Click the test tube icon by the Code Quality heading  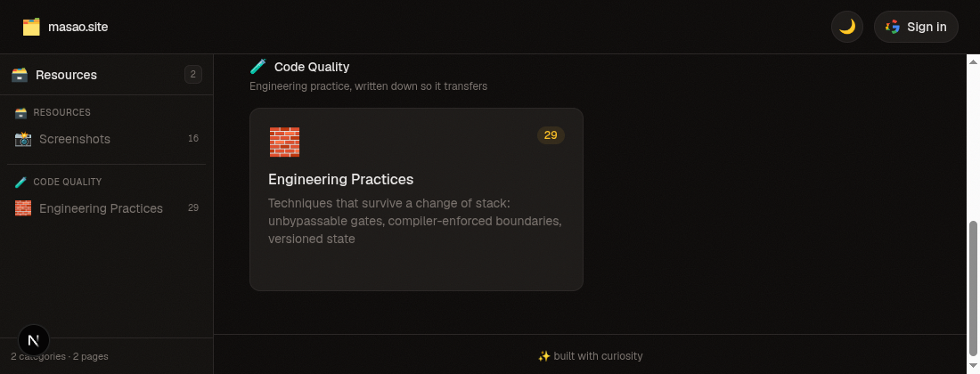(258, 66)
